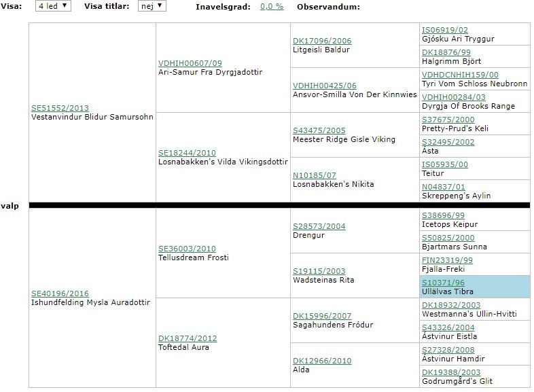The image size is (534, 392).
Task: Open DK18774/2012 Toftedal Aura link
Action: pyautogui.click(x=187, y=338)
